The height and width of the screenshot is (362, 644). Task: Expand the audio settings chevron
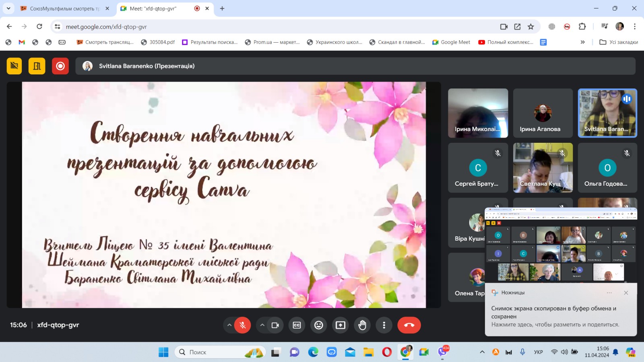pos(229,325)
